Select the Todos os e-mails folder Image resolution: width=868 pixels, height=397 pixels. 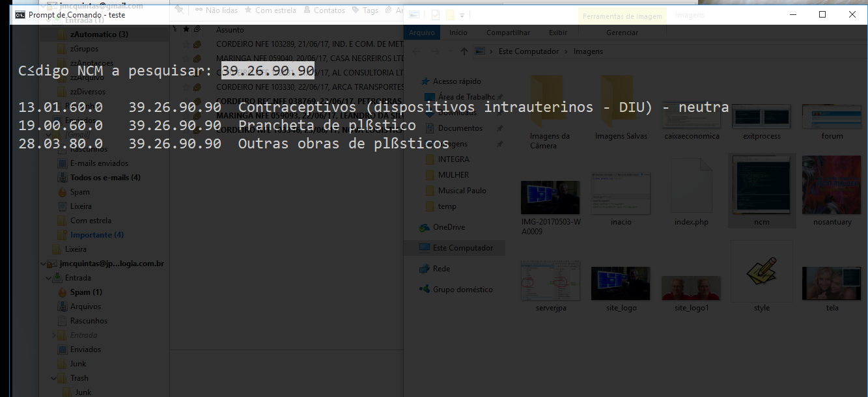click(x=105, y=178)
